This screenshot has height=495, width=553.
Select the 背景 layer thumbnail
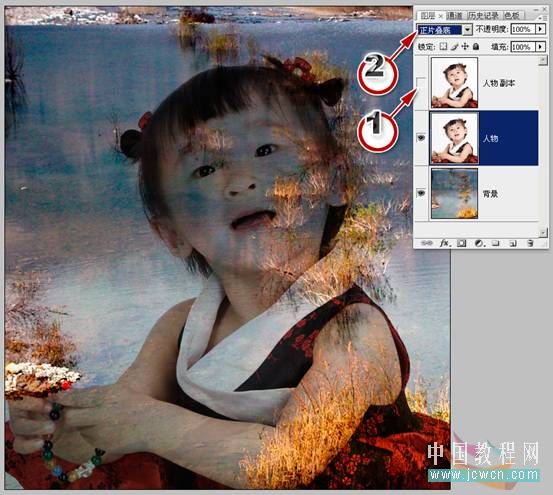pos(454,193)
